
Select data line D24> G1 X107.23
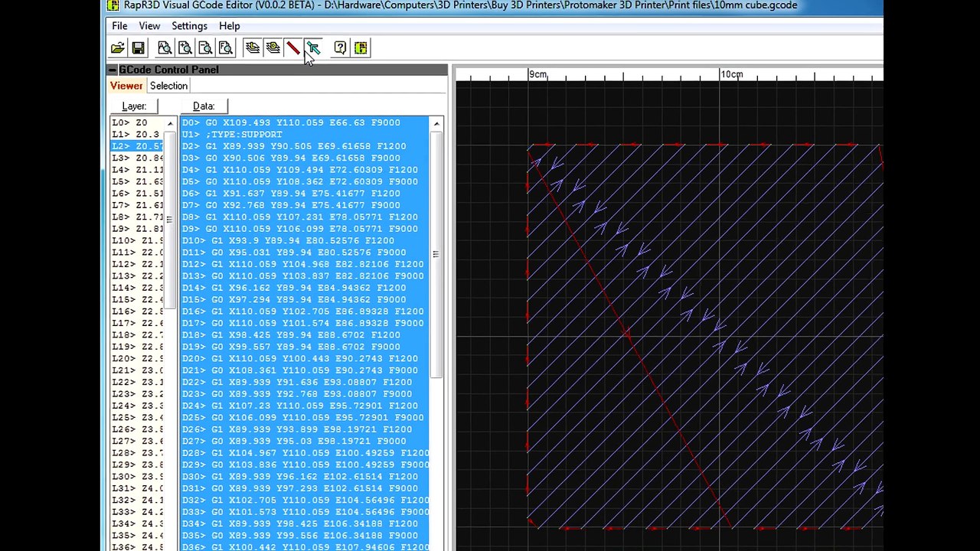click(305, 406)
